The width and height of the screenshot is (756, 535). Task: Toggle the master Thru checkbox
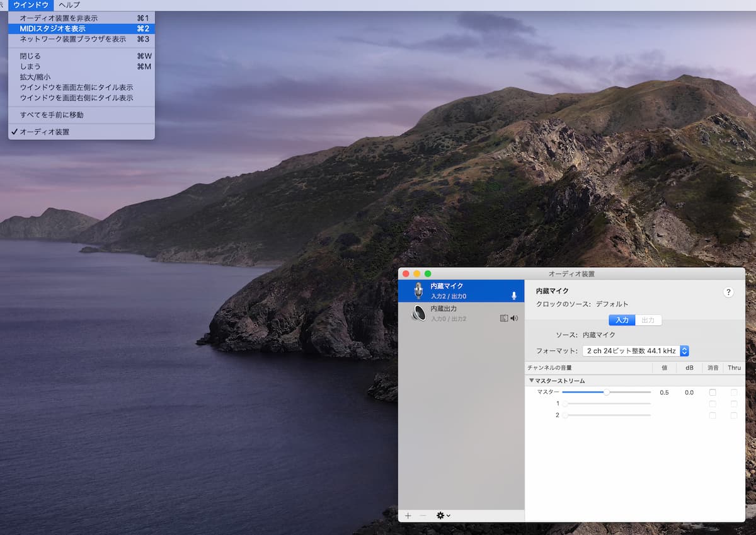click(734, 393)
